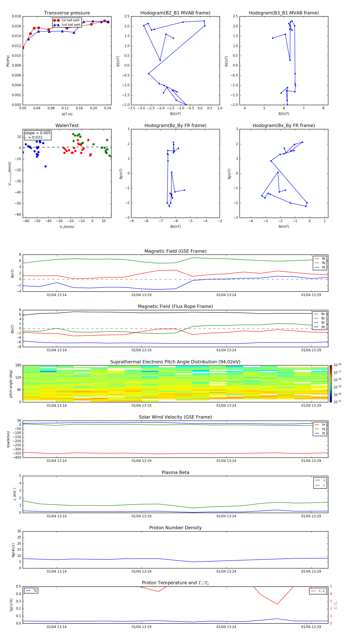Click the Proton Number Density title
Image resolution: width=351 pixels, height=644 pixels.
tap(175, 528)
